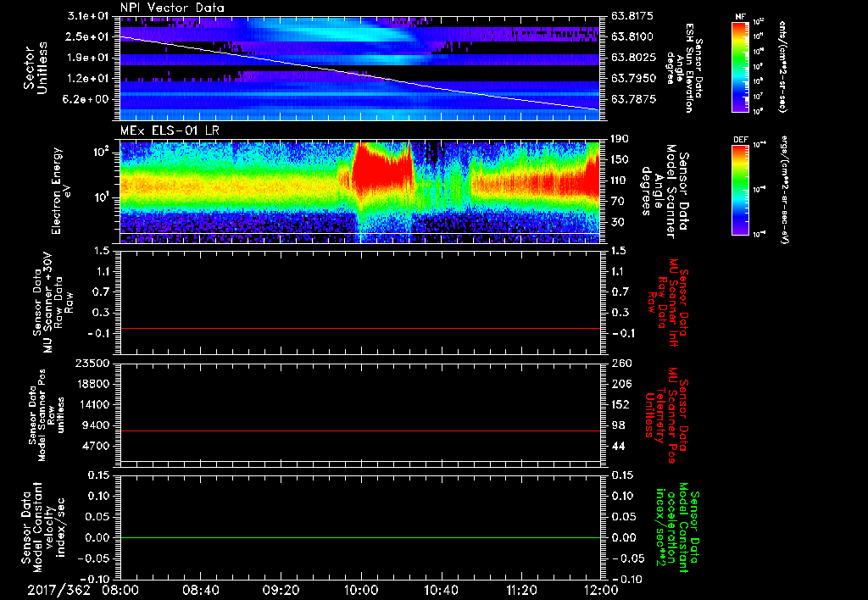Click the '260' telemetry position tick
Viewport: 868px width, 600px height.
(x=620, y=364)
